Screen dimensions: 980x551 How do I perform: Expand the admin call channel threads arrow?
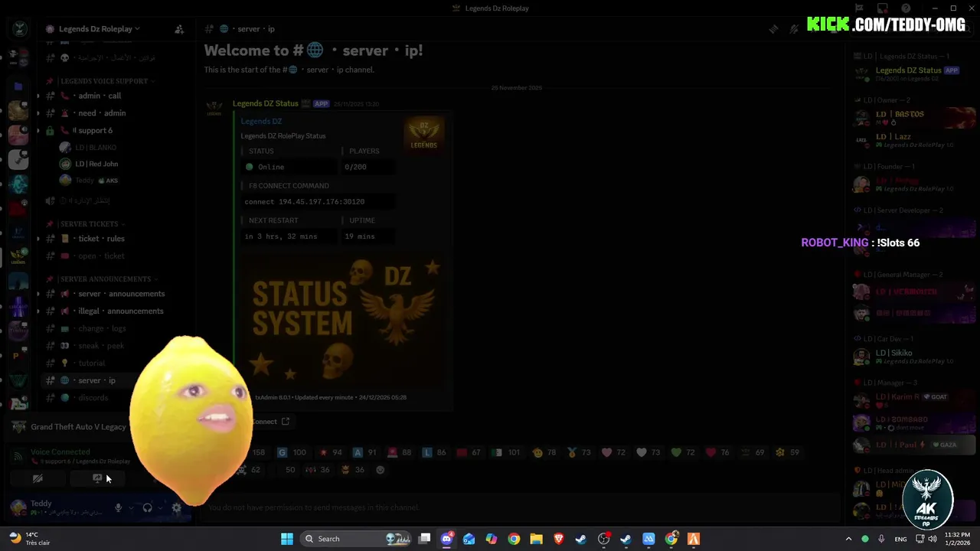[x=38, y=96]
